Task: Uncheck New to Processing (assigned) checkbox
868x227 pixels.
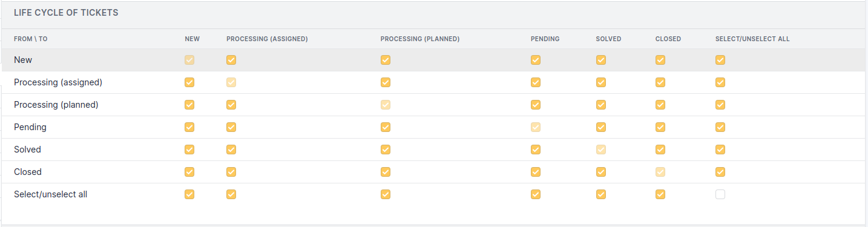Action: pyautogui.click(x=231, y=60)
